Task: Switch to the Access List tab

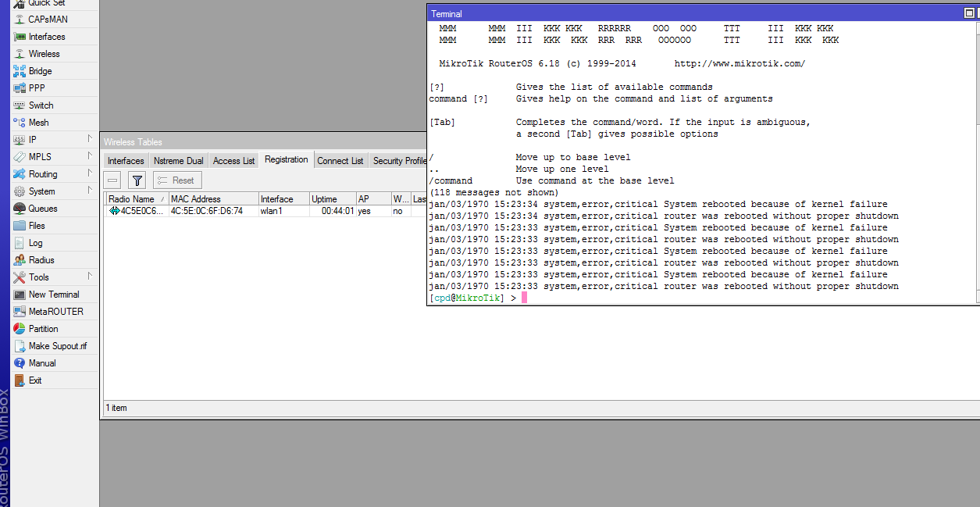Action: point(233,161)
